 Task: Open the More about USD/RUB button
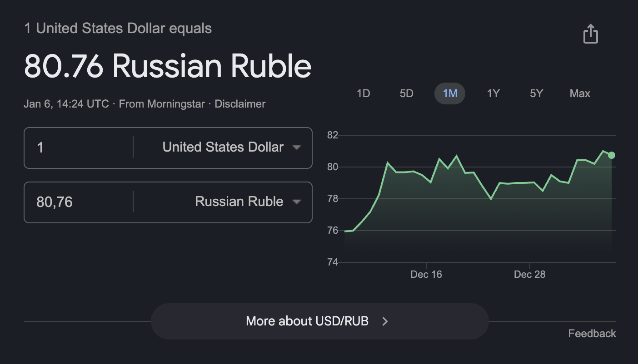[x=307, y=321]
